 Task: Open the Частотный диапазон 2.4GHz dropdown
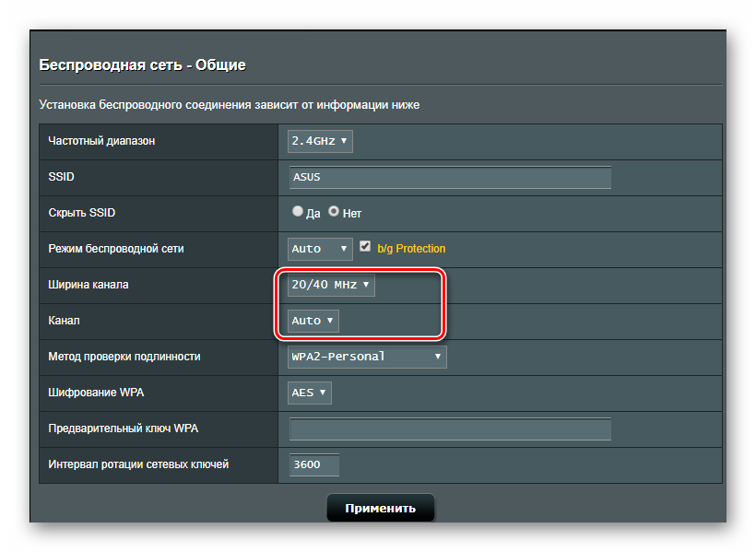click(320, 141)
